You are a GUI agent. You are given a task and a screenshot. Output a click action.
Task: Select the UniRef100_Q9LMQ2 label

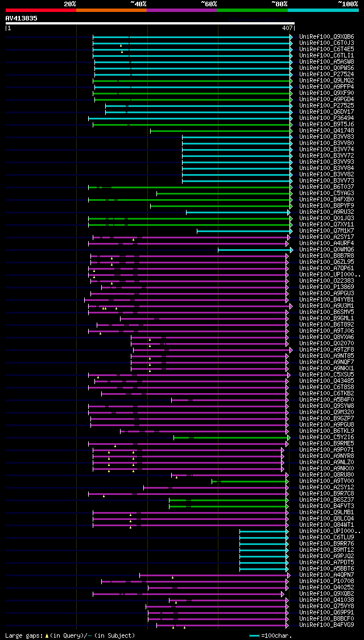point(326,80)
